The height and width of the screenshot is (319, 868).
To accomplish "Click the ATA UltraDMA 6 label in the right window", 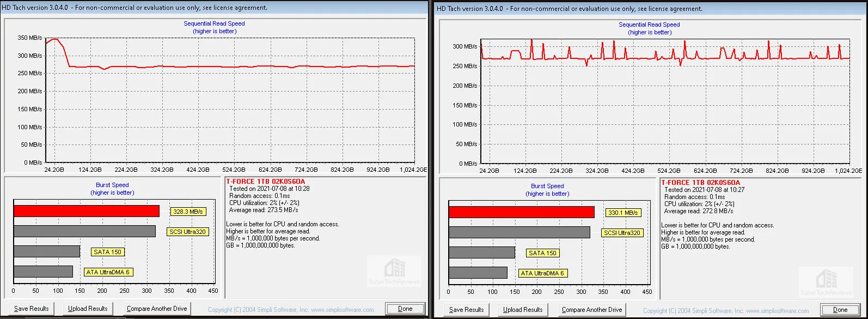I will (x=543, y=273).
